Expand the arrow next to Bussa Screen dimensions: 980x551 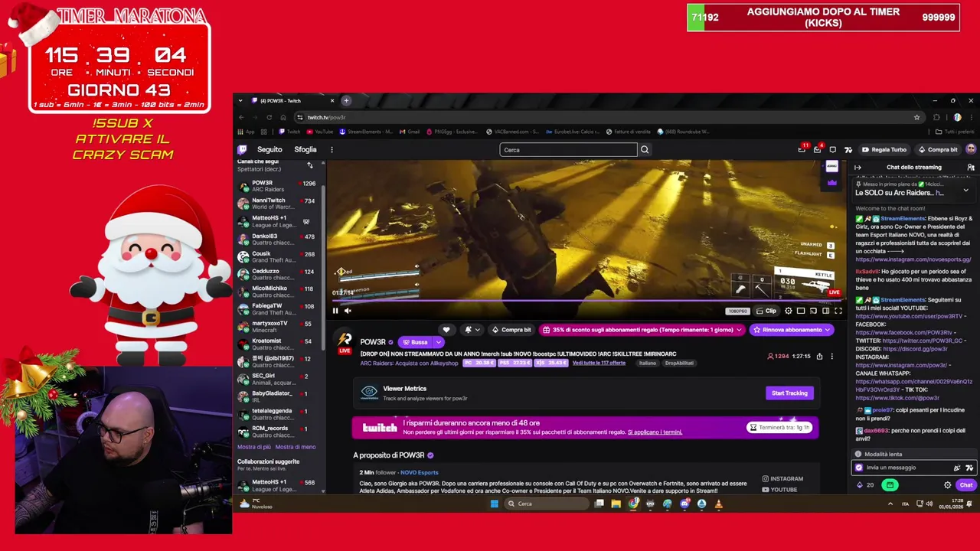point(439,342)
